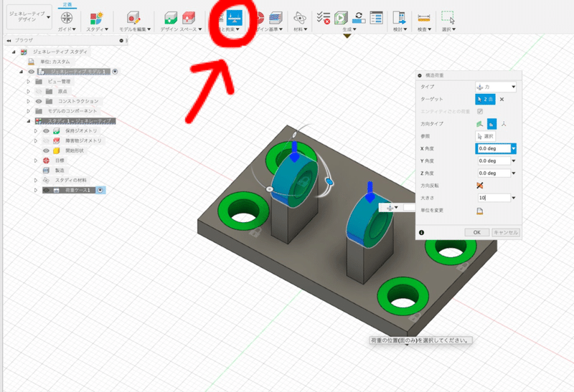Show the hidden 障害物ジオメトリ
574x392 pixels.
tap(46, 140)
